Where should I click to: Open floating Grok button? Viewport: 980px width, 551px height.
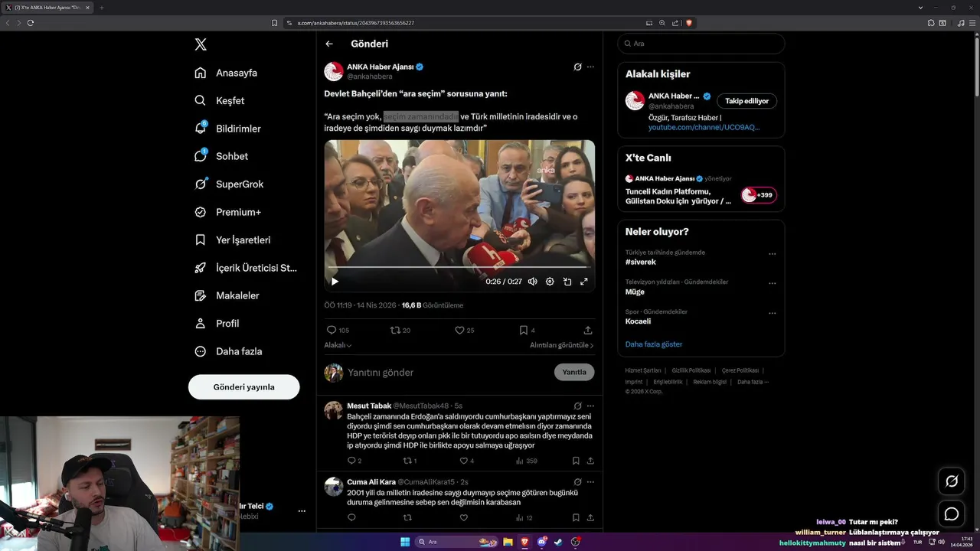pos(952,481)
